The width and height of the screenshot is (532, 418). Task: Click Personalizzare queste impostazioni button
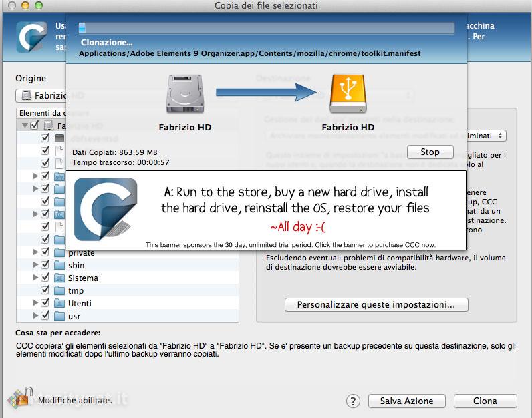(376, 304)
